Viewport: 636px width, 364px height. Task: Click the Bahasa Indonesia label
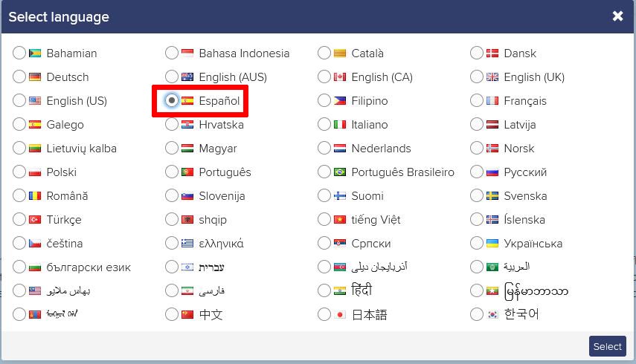point(244,53)
